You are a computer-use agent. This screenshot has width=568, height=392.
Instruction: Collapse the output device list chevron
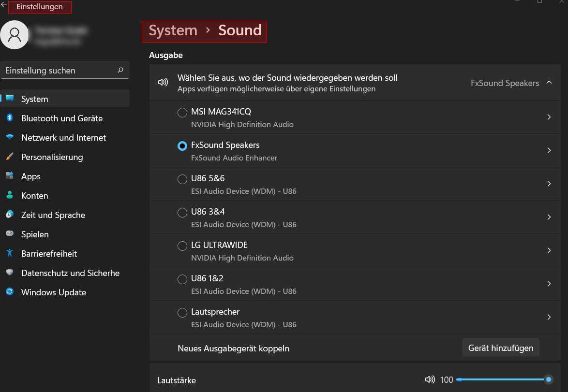coord(549,83)
